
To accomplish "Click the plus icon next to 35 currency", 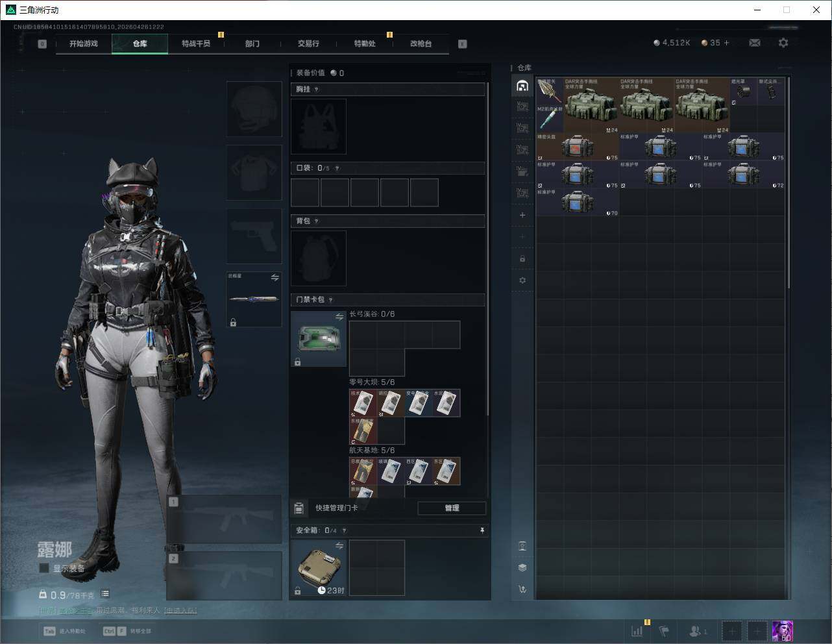I will [x=726, y=43].
